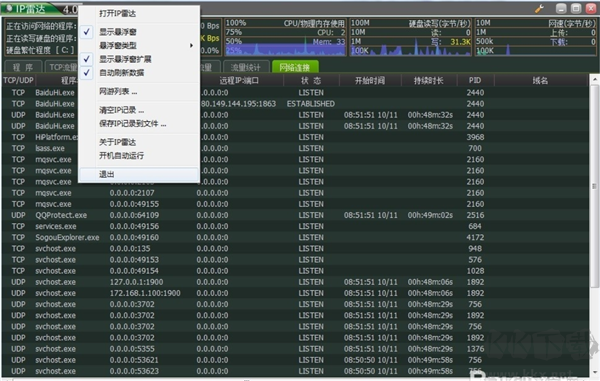Sort by the 持续时长 column header
The width and height of the screenshot is (600, 381).
[x=429, y=80]
